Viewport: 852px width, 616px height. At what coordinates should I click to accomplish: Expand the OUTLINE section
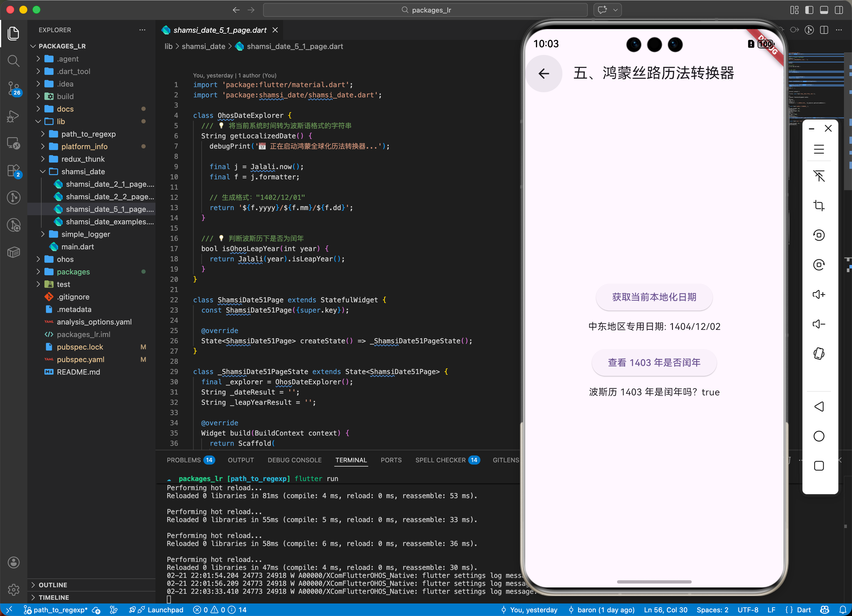(x=53, y=585)
